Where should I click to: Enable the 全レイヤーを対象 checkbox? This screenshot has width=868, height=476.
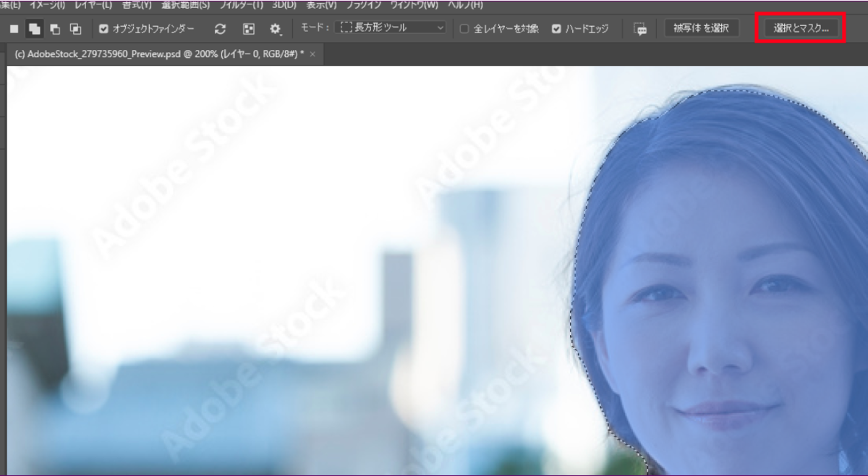coord(464,29)
